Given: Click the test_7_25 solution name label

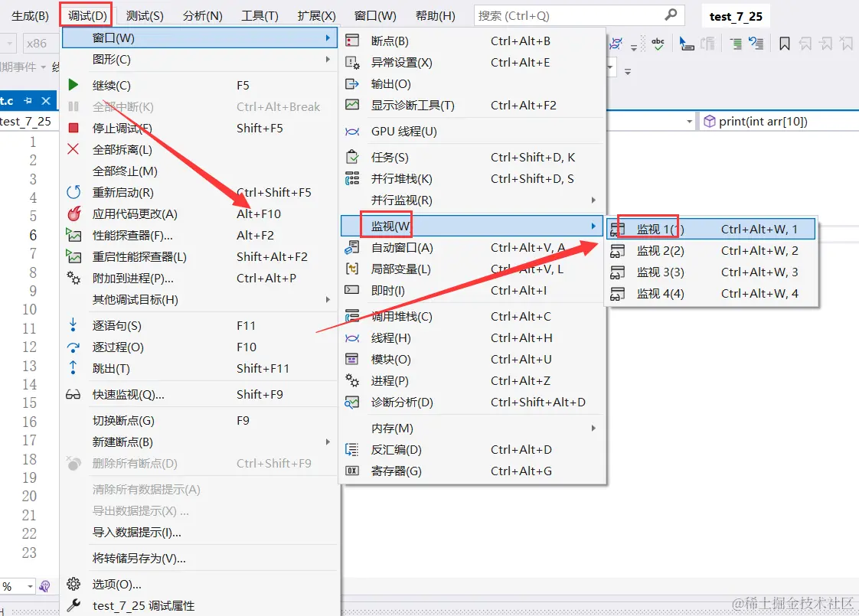Looking at the screenshot, I should [736, 16].
